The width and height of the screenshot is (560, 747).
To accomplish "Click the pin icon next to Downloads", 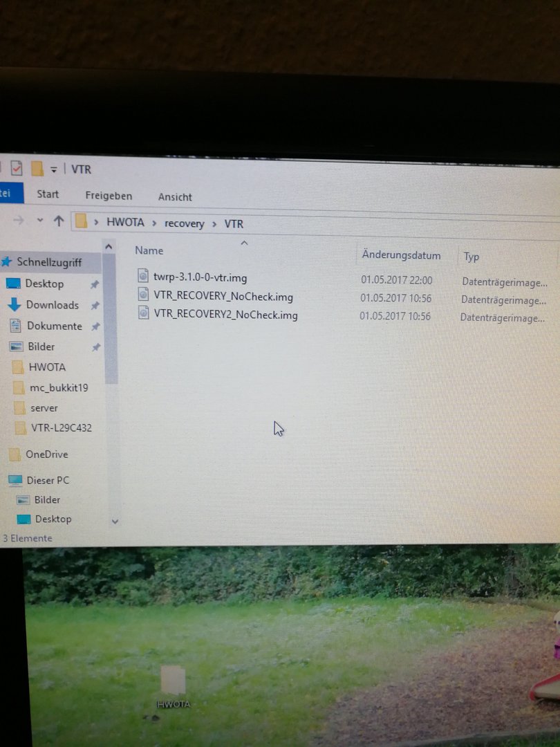I will pyautogui.click(x=95, y=306).
